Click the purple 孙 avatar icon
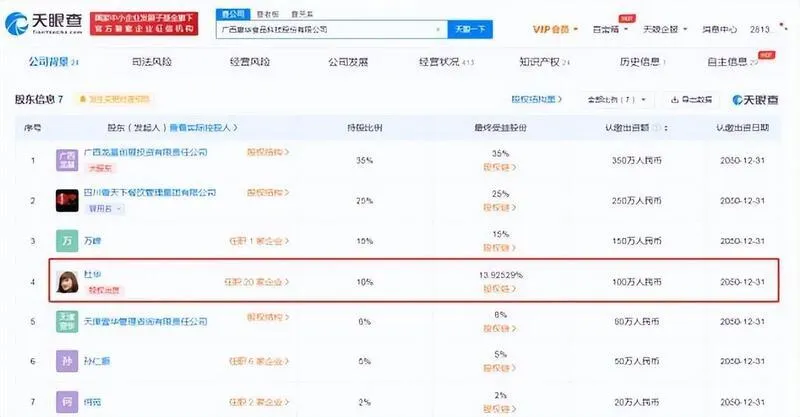800x417 pixels. (67, 361)
